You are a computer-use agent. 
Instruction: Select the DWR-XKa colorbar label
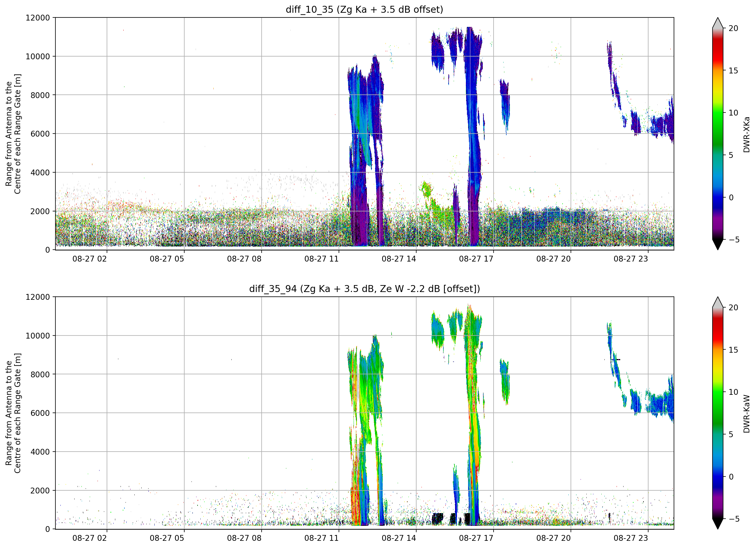point(746,134)
